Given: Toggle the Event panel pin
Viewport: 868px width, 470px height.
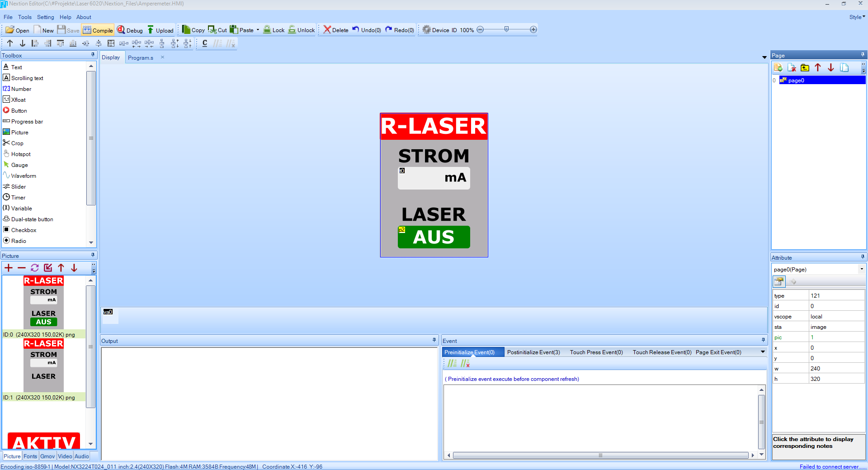Looking at the screenshot, I should (763, 340).
